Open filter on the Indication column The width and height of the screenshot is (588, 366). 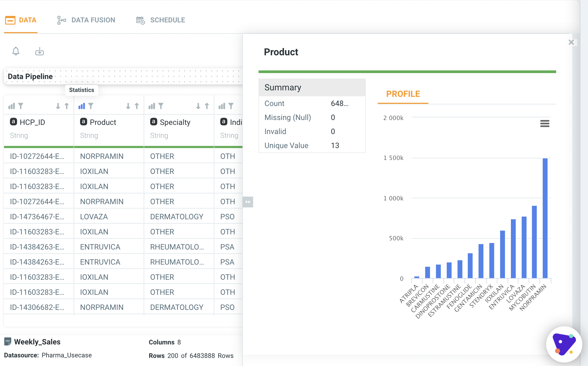click(231, 106)
